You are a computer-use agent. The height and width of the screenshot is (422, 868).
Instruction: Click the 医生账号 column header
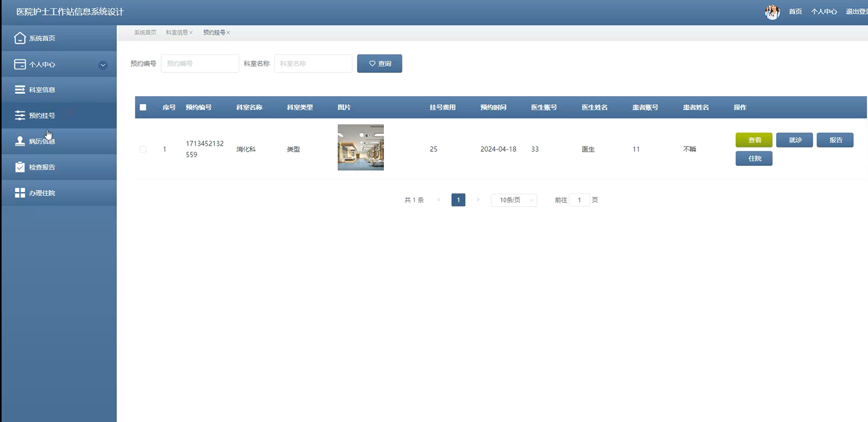click(544, 107)
